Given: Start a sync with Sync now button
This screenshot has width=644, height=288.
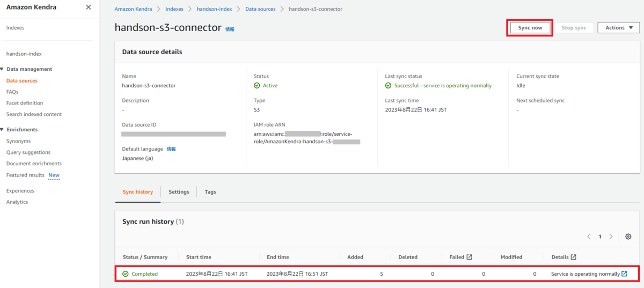Looking at the screenshot, I should point(530,28).
